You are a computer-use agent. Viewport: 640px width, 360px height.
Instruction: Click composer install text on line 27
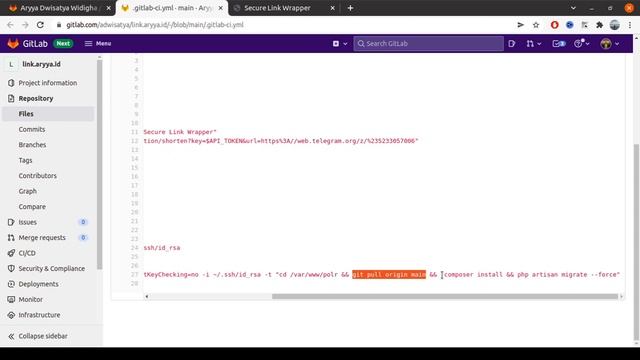pyautogui.click(x=473, y=275)
